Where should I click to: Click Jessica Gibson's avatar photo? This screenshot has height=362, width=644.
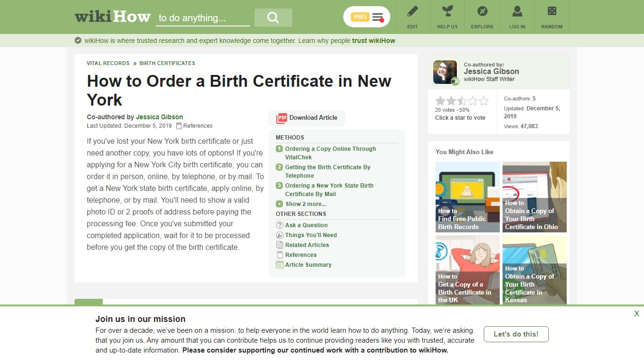[x=445, y=72]
